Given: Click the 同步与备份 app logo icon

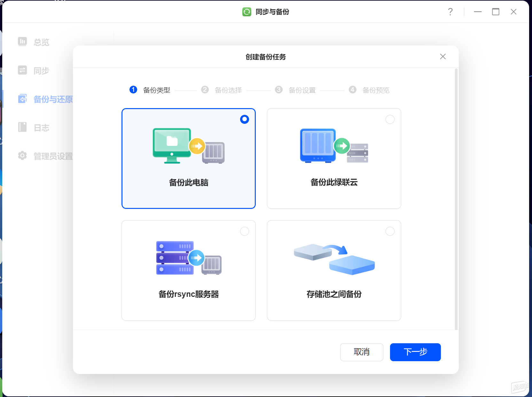Looking at the screenshot, I should tap(247, 12).
